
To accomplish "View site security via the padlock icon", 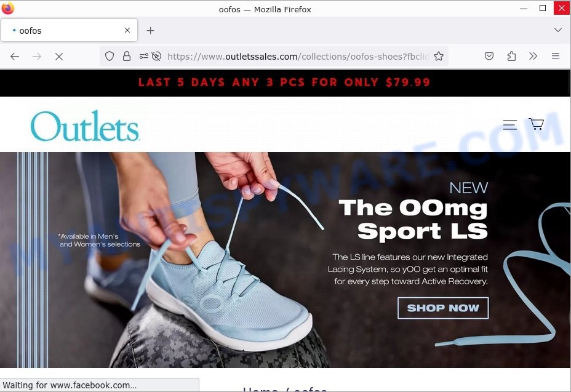I will click(x=126, y=56).
